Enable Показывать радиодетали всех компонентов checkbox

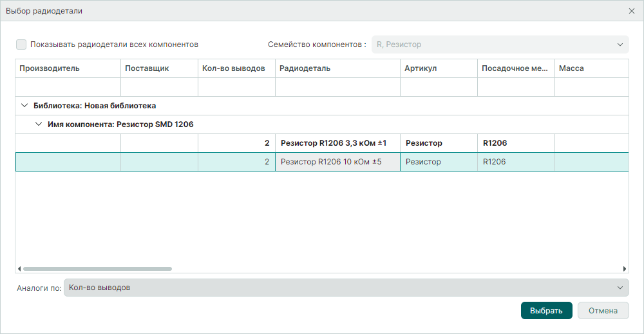point(21,44)
